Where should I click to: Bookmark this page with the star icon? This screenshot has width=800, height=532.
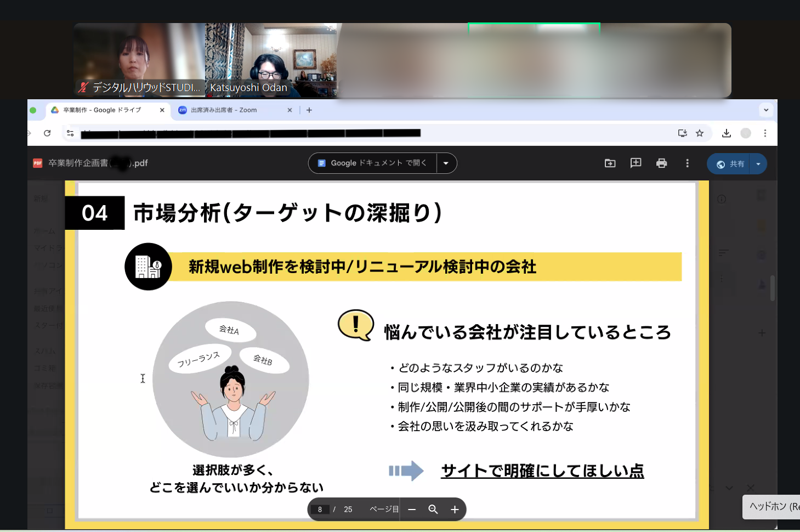tap(700, 133)
